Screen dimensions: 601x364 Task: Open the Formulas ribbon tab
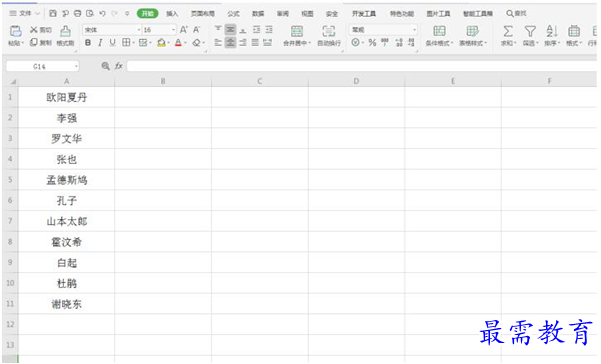coord(233,14)
